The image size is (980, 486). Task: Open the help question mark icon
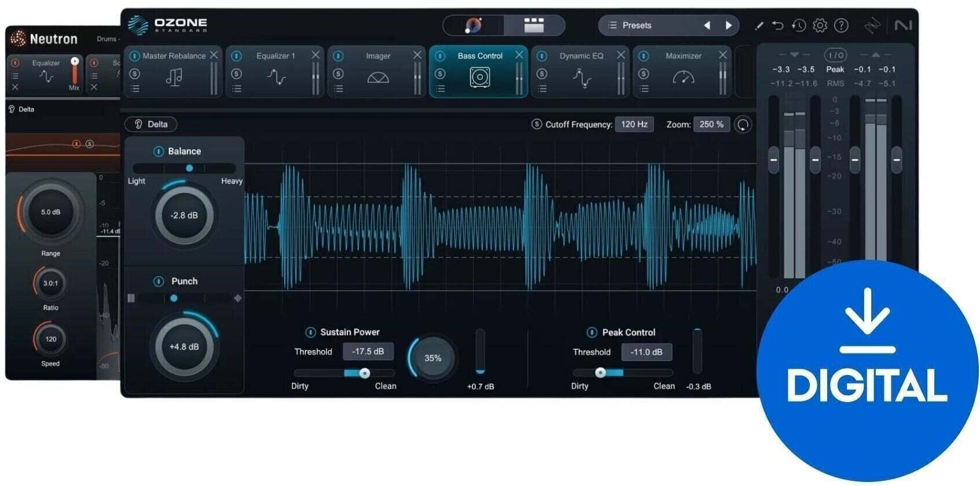tap(841, 25)
